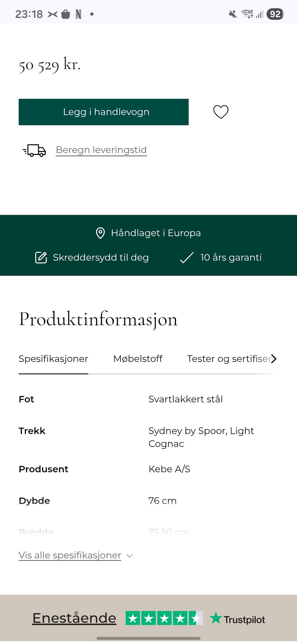The width and height of the screenshot is (297, 644).
Task: Select the location pin icon beside Håndlaget i Europa
Action: [x=101, y=233]
